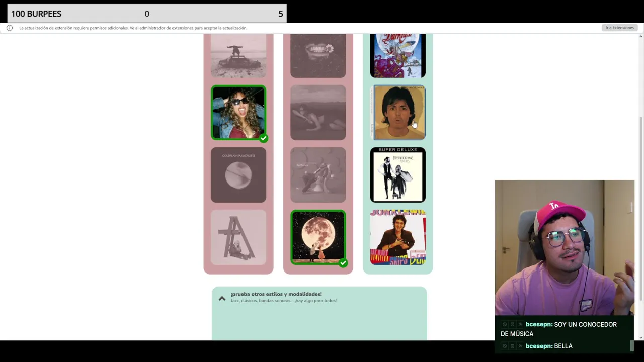Click the green checkmark on sunglasses woman album
This screenshot has width=644, height=362.
coord(263,138)
